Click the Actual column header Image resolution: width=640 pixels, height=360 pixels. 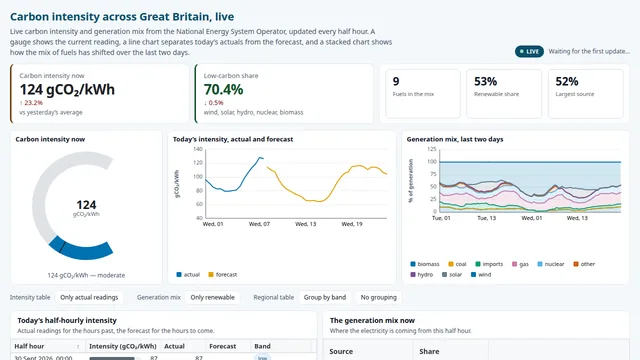coord(183,346)
